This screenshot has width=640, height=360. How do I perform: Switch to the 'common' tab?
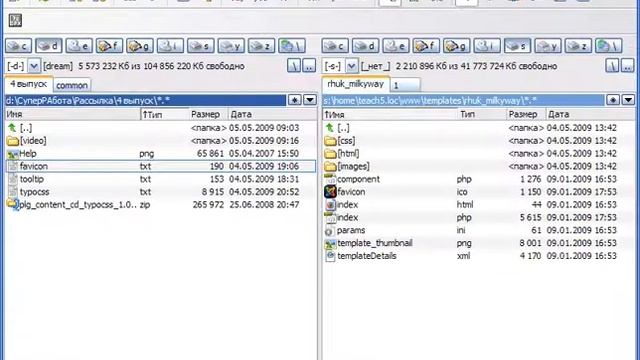point(72,85)
